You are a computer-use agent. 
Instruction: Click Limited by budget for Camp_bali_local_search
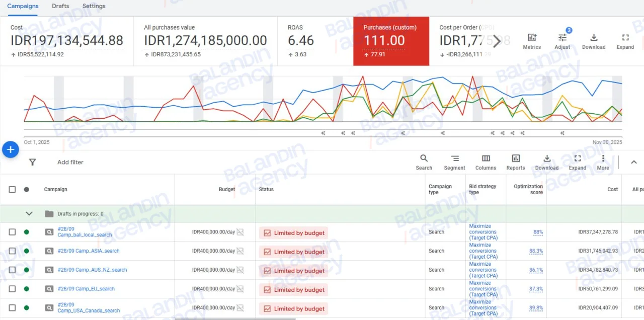point(294,233)
